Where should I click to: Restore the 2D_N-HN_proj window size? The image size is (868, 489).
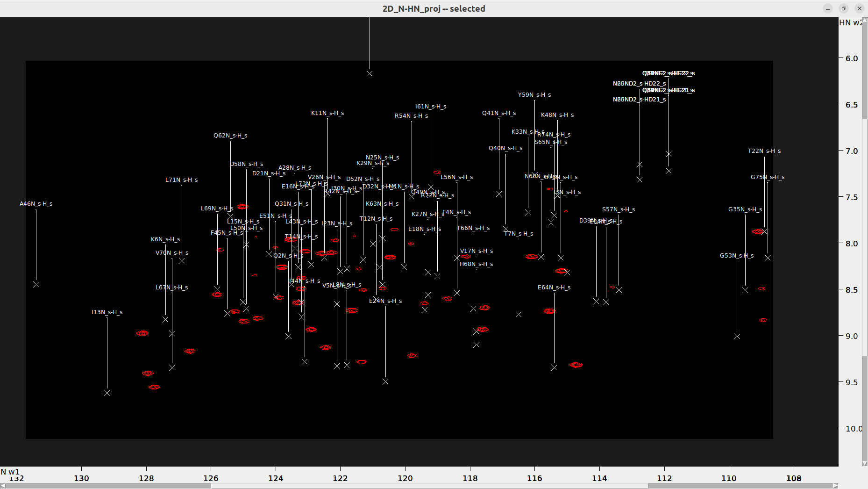pos(843,8)
